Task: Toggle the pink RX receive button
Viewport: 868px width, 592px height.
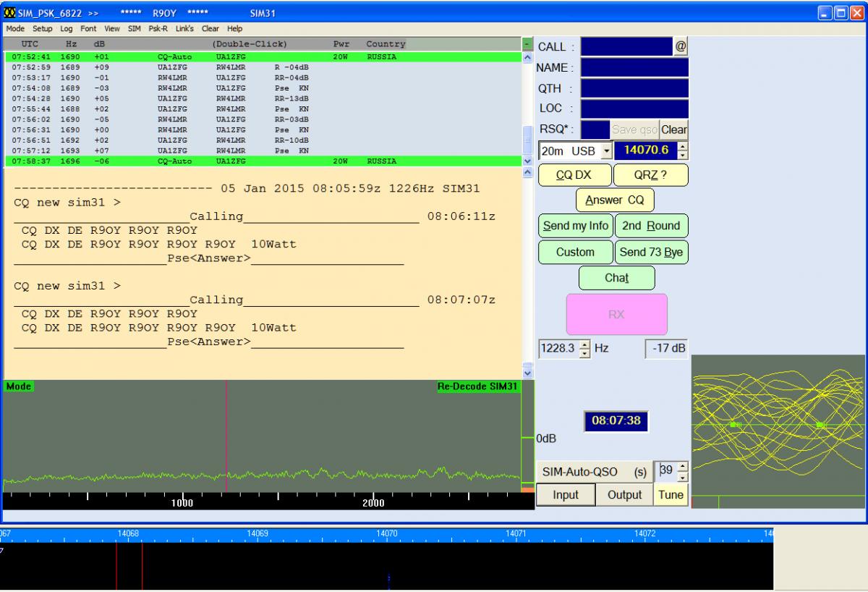Action: (x=616, y=314)
